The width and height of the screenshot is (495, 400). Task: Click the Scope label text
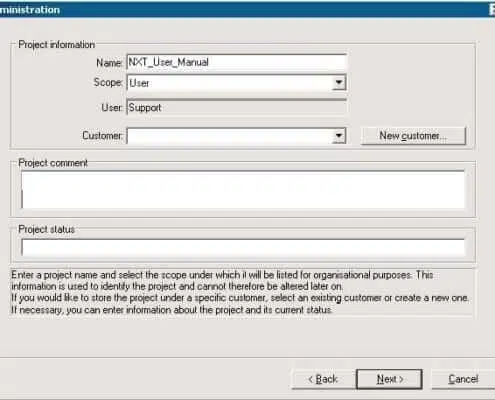(108, 82)
